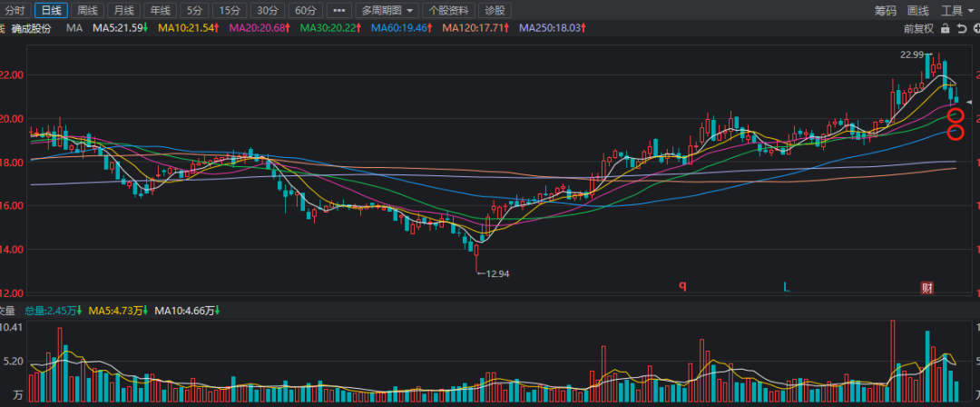
Task: Expand the 多周期图 dropdown
Action: (387, 11)
